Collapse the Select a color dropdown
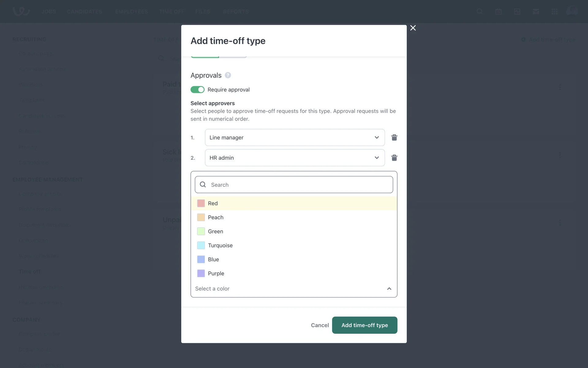The width and height of the screenshot is (588, 368). click(x=389, y=289)
